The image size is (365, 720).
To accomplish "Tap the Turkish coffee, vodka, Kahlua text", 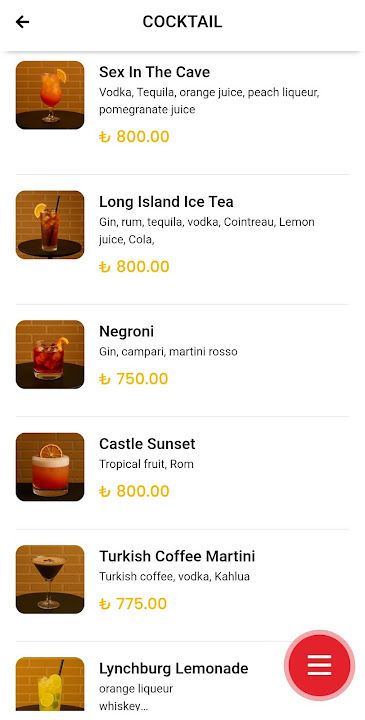I will pyautogui.click(x=174, y=577).
